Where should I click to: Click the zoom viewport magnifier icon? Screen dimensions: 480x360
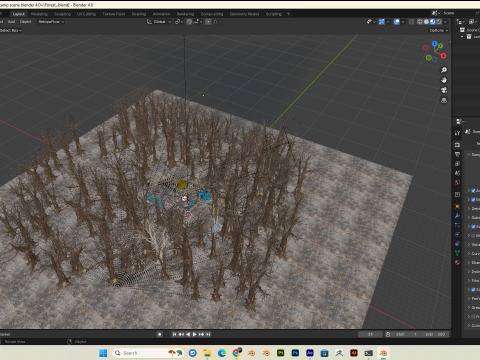[444, 70]
